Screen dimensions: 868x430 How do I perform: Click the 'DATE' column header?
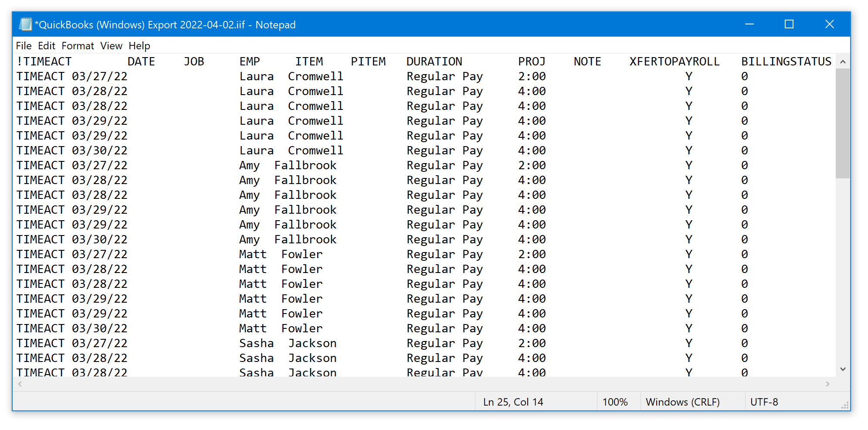click(x=141, y=61)
